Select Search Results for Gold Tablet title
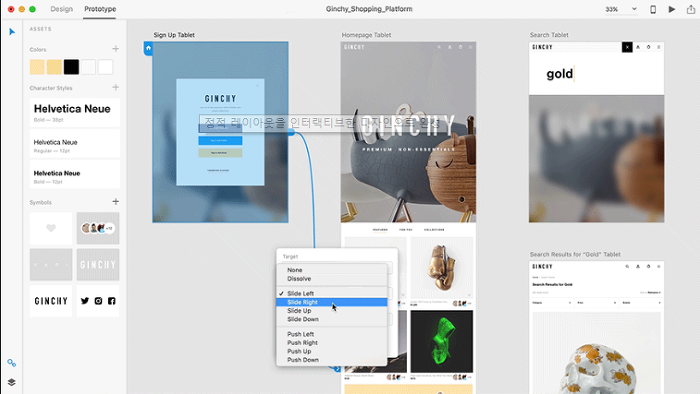The width and height of the screenshot is (700, 394). point(575,254)
